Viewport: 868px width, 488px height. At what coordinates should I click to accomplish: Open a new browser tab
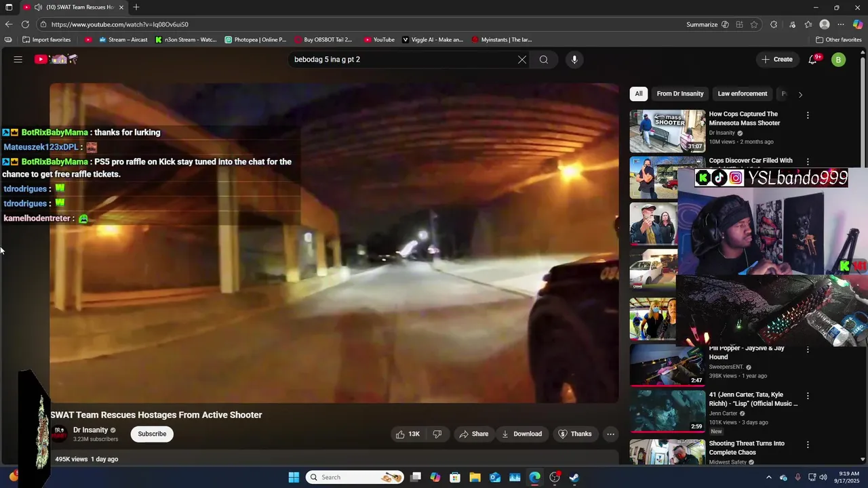(x=136, y=7)
